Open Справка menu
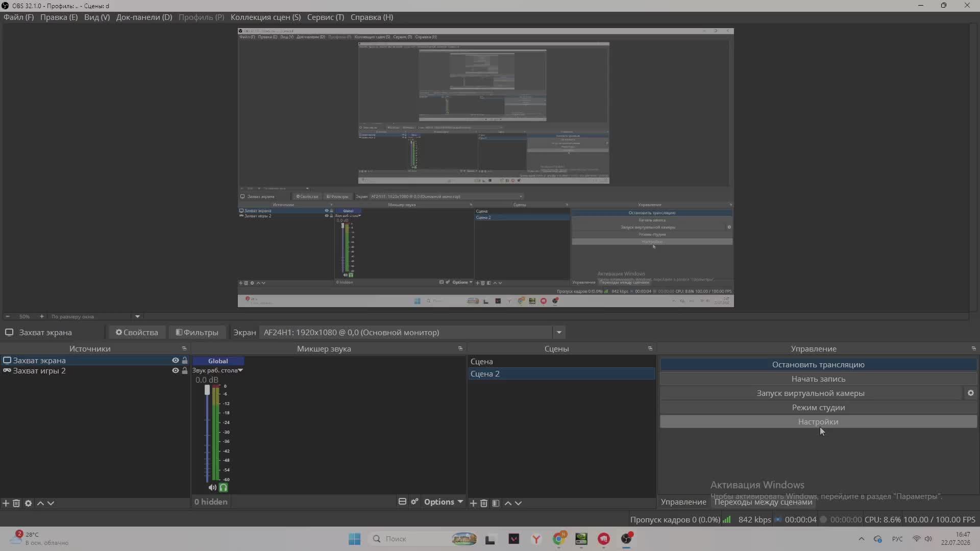This screenshot has width=980, height=551. pyautogui.click(x=372, y=17)
